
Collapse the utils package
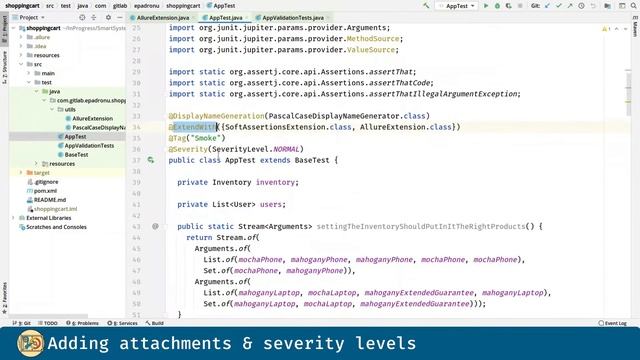click(52, 109)
